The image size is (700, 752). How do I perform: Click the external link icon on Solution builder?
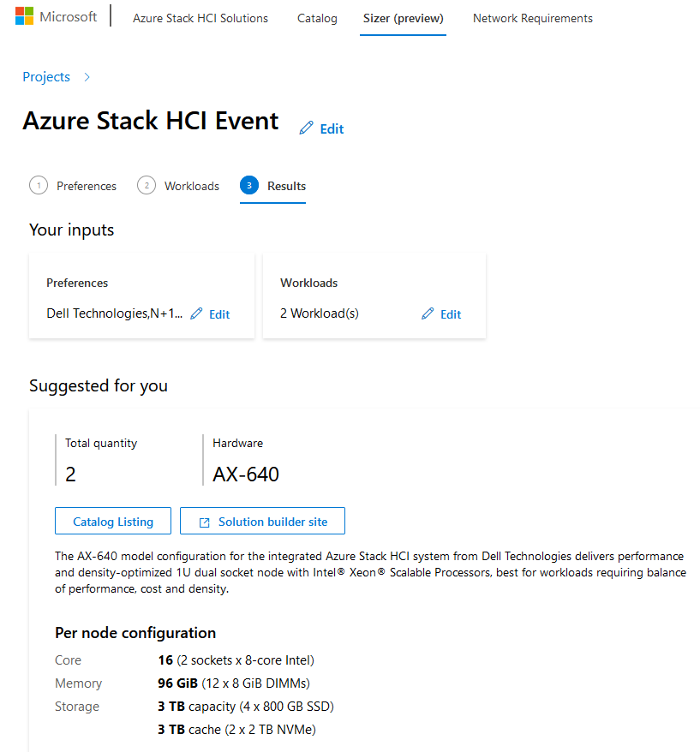point(205,522)
